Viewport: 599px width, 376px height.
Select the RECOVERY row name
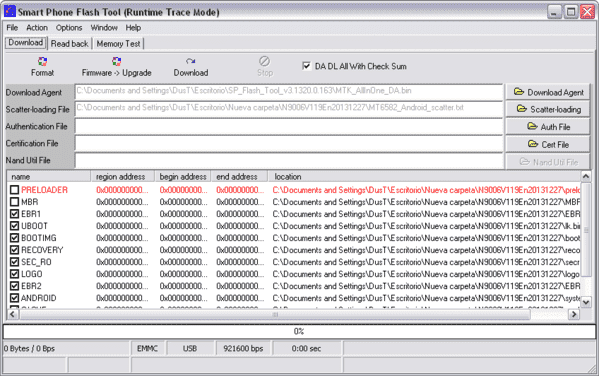[x=42, y=250]
